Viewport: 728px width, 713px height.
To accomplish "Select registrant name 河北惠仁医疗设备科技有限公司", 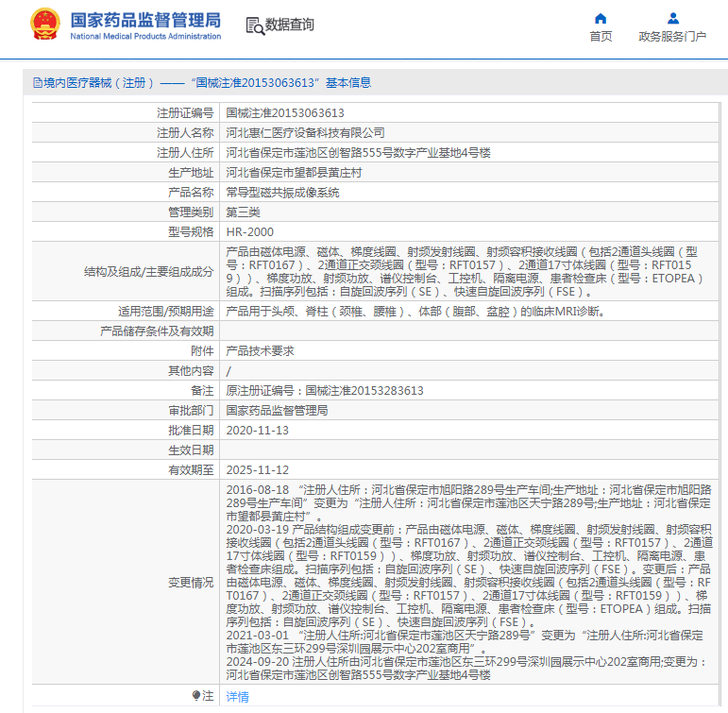I will [306, 133].
